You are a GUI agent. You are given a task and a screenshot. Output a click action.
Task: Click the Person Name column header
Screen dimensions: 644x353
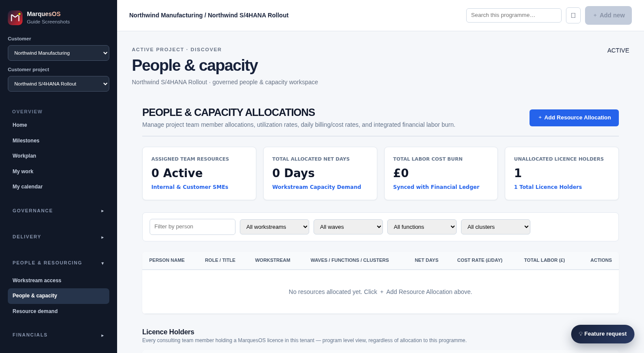(167, 260)
